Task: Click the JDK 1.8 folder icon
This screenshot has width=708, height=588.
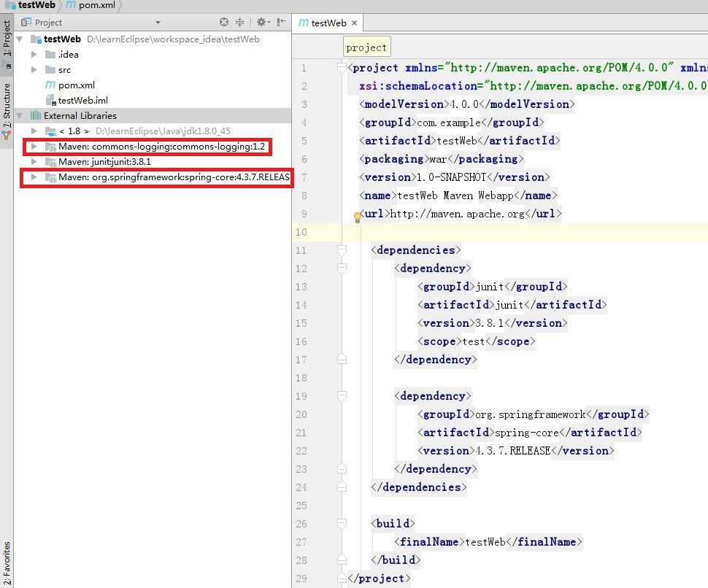Action: coord(50,131)
